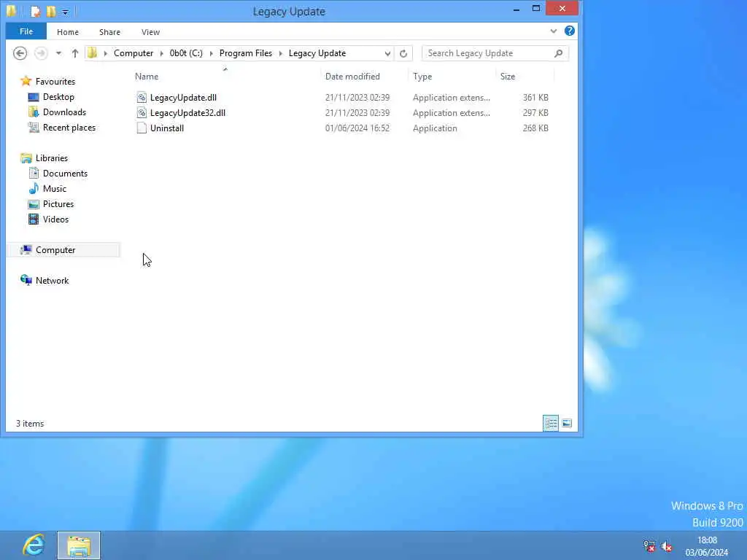Open the File ribbon tab
The height and width of the screenshot is (560, 747).
click(26, 31)
